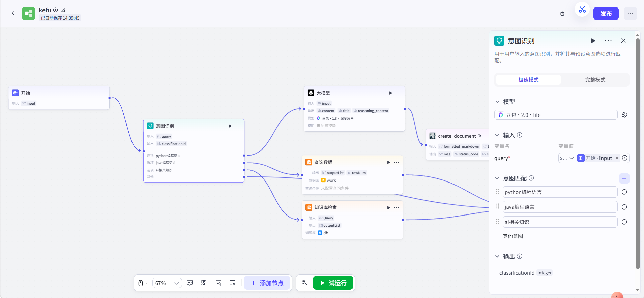Open 意图识别 canvas node menu

coord(238,126)
